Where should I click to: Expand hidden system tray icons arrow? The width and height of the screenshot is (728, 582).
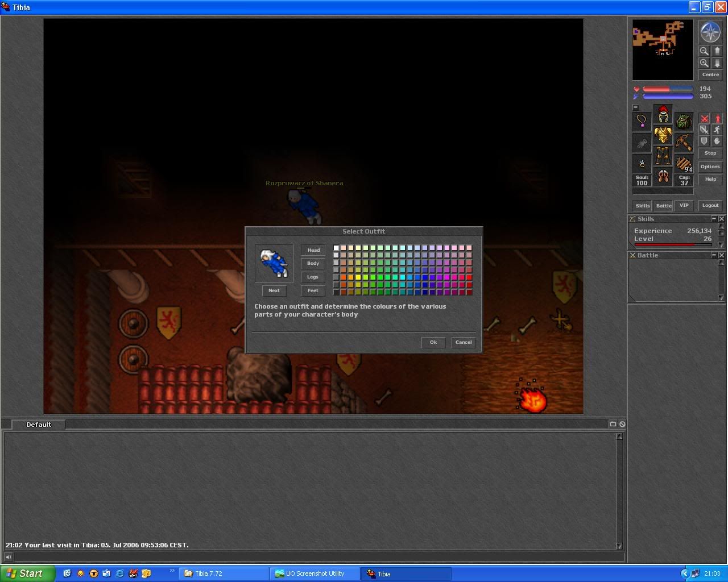(x=685, y=573)
